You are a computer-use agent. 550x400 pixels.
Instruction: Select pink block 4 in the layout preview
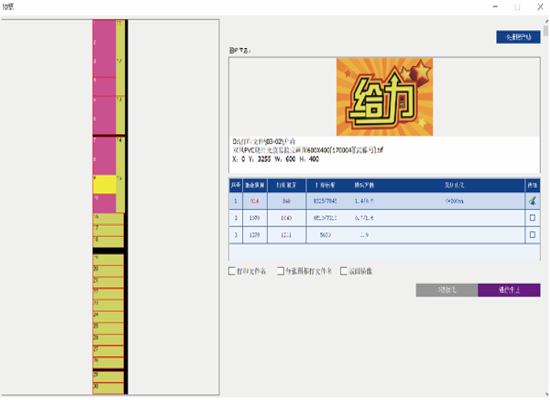104,86
